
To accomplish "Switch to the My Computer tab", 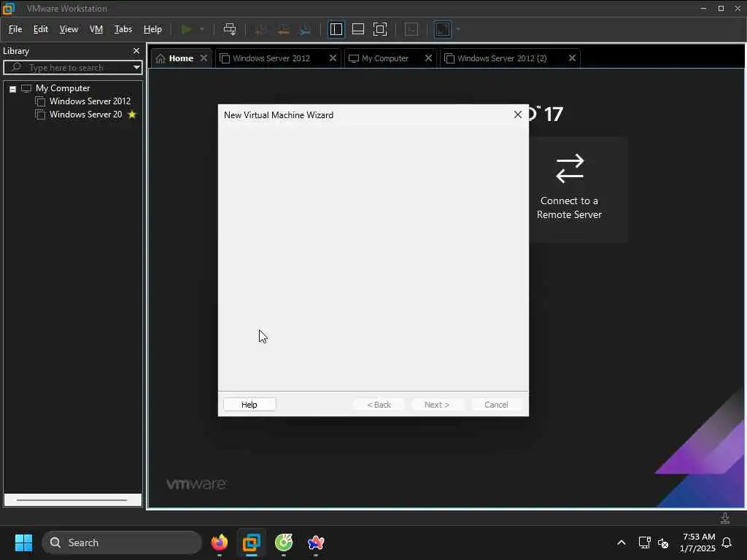I will coord(384,58).
